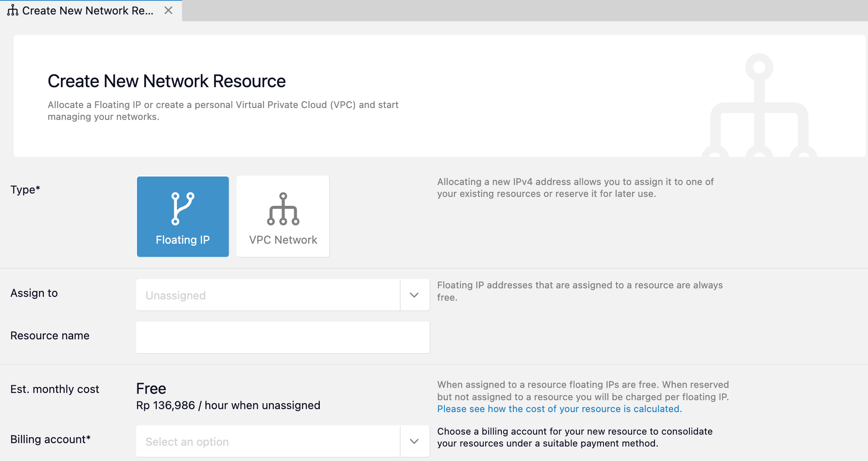Close the Create New Network Resource tab
Screen dimensions: 868x461
click(168, 10)
